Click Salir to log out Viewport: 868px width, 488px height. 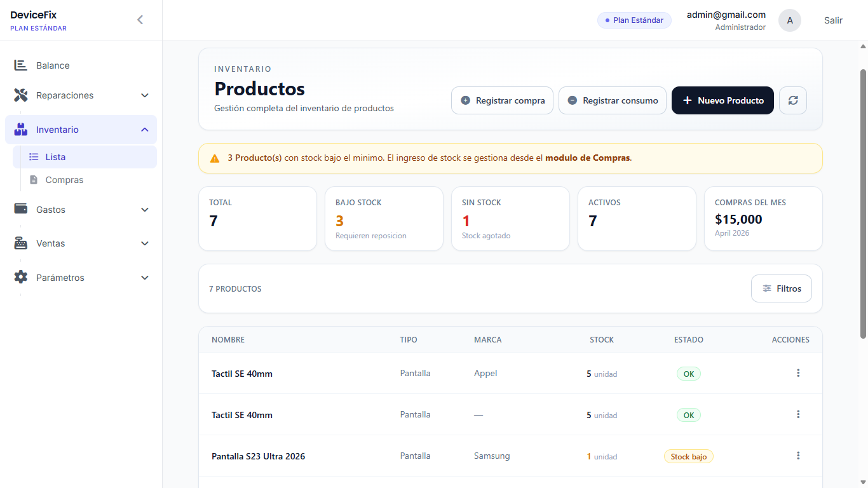click(833, 20)
